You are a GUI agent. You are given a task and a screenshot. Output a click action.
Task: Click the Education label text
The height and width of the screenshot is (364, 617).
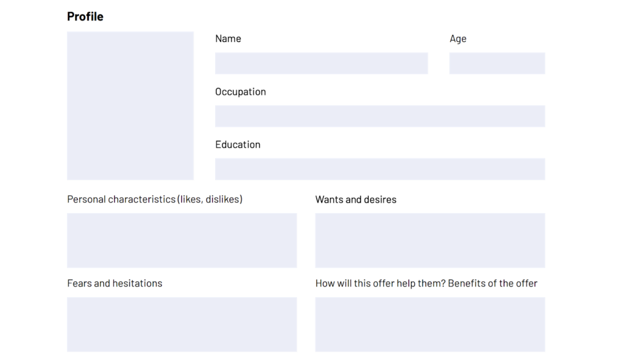point(237,145)
